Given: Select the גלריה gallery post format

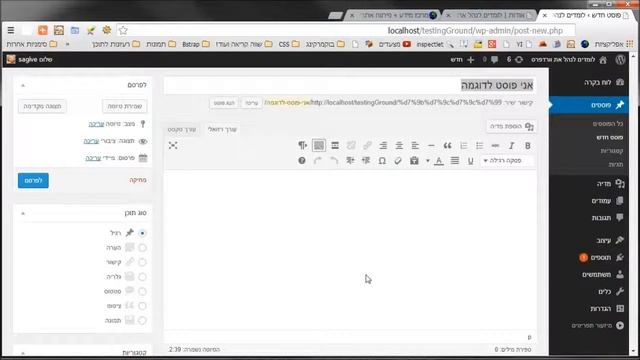Looking at the screenshot, I should pos(142,277).
